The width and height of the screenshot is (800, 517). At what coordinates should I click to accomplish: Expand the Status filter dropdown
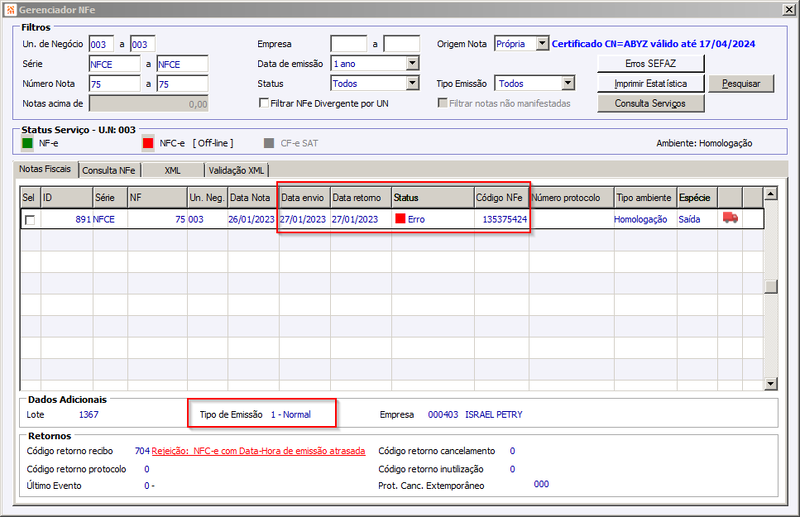point(412,83)
